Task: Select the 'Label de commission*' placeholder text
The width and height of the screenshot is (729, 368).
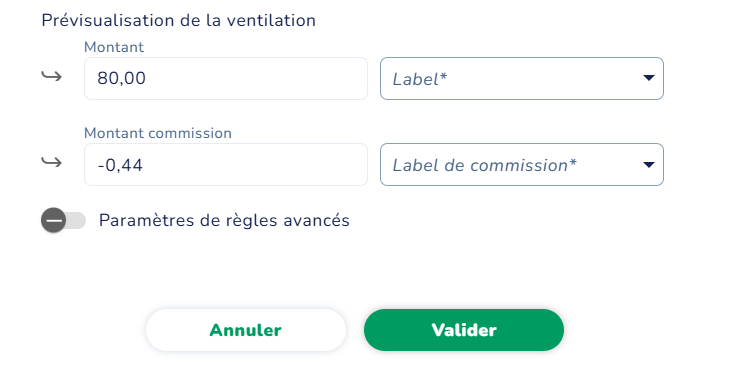Action: [484, 165]
